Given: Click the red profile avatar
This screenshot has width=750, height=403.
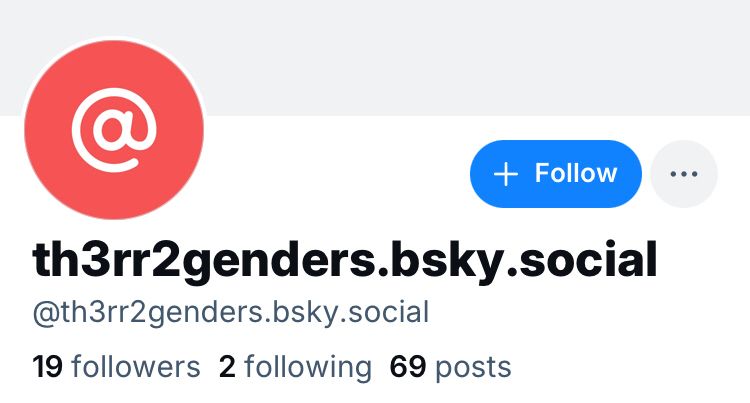Looking at the screenshot, I should [114, 130].
